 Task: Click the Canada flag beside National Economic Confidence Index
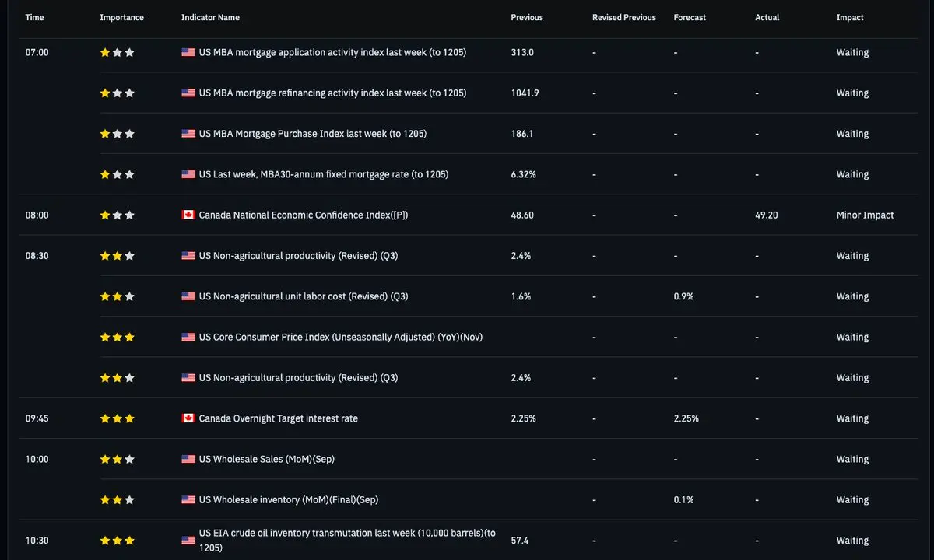pos(188,215)
